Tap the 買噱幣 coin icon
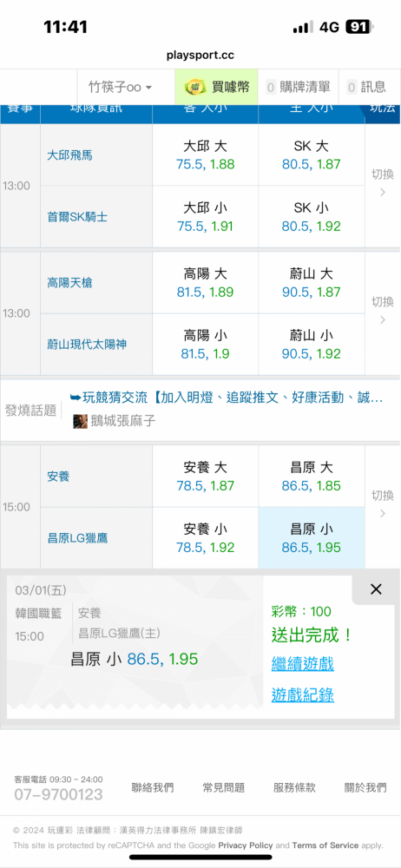This screenshot has width=401, height=868. [194, 87]
